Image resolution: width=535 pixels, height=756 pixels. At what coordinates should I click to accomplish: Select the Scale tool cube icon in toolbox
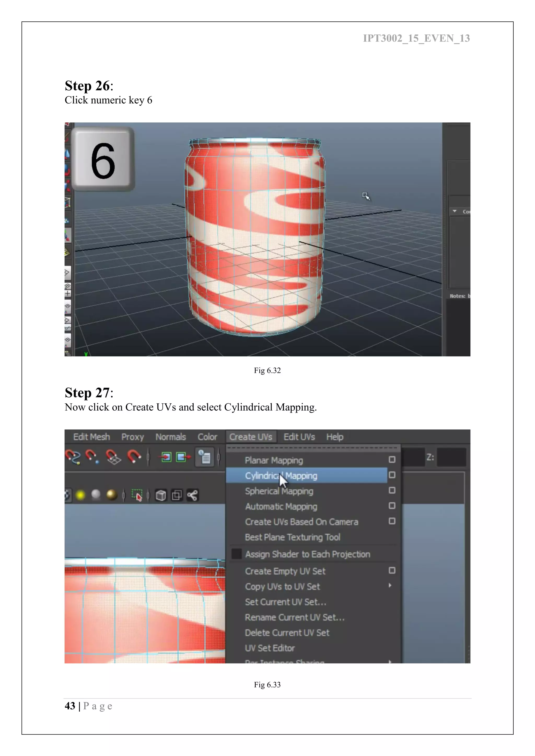point(68,186)
